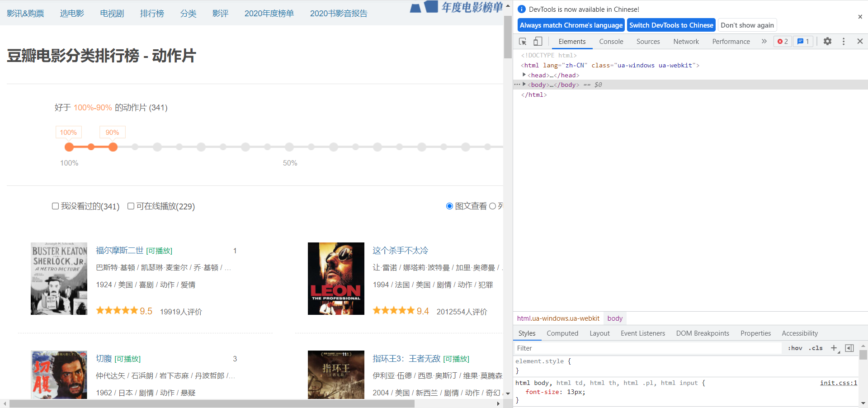Open the 2 errors indicator
Image resolution: width=868 pixels, height=408 pixels.
click(x=783, y=41)
